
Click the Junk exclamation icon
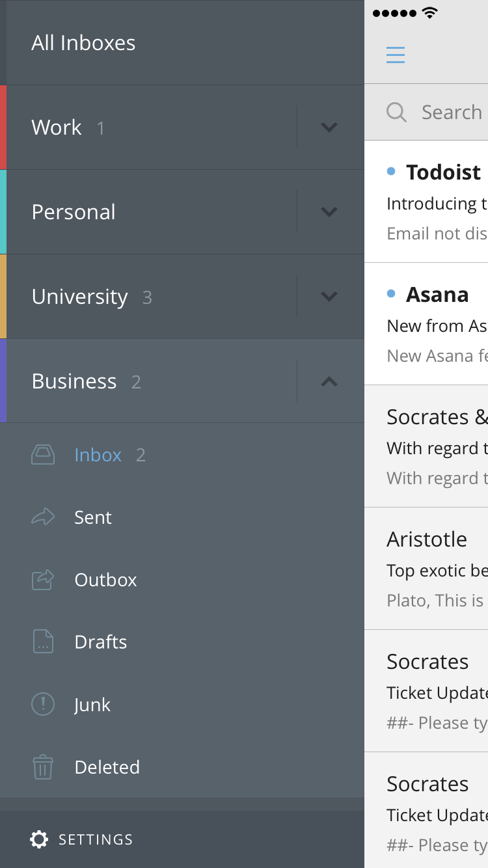[43, 705]
